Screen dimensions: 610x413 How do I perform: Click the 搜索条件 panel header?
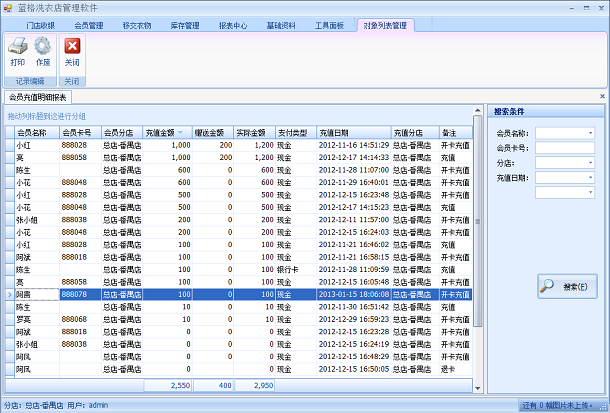[x=546, y=112]
